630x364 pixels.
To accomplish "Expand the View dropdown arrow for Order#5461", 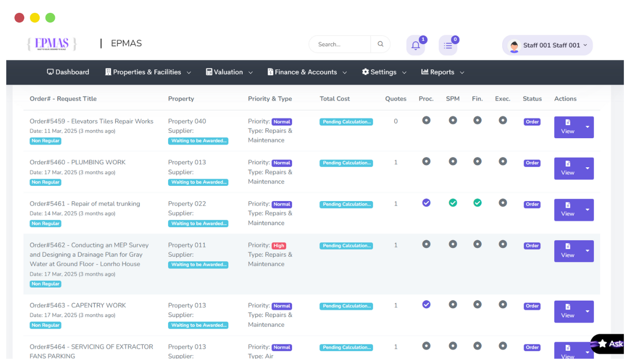I will click(x=587, y=210).
